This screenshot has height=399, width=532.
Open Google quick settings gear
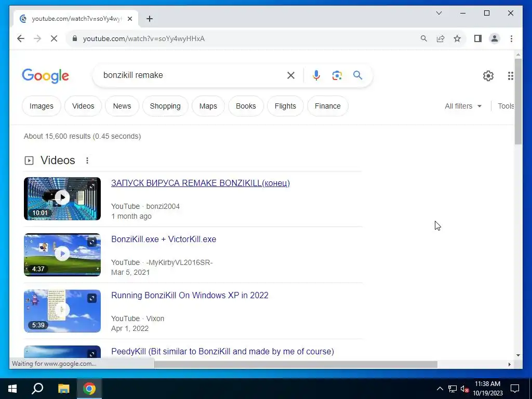coord(488,76)
